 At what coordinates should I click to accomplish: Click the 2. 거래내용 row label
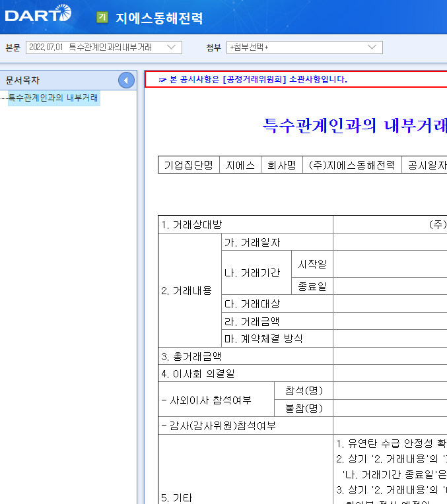190,290
